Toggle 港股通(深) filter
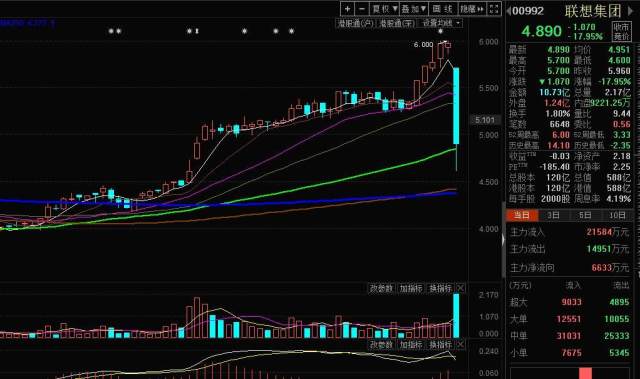The image size is (640, 379). [x=396, y=23]
